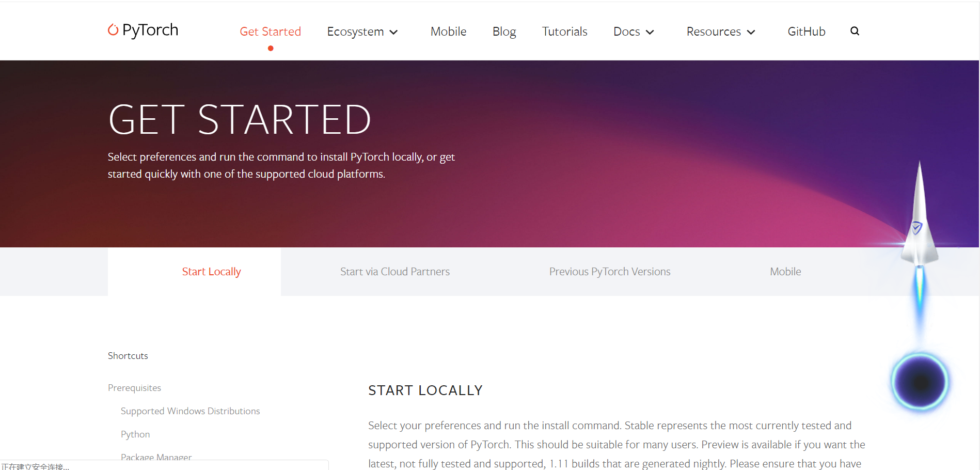
Task: Jump to Python shortcut
Action: (135, 434)
